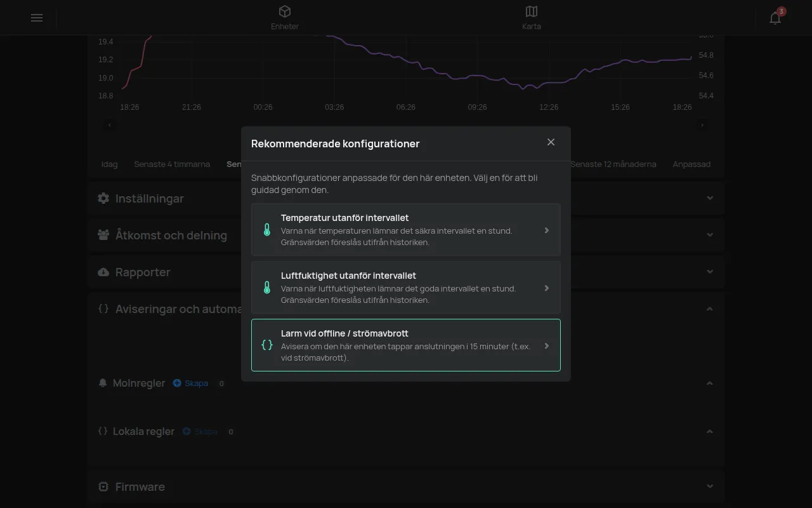The height and width of the screenshot is (508, 812).
Task: Click the Firmware section heading
Action: coord(140,486)
